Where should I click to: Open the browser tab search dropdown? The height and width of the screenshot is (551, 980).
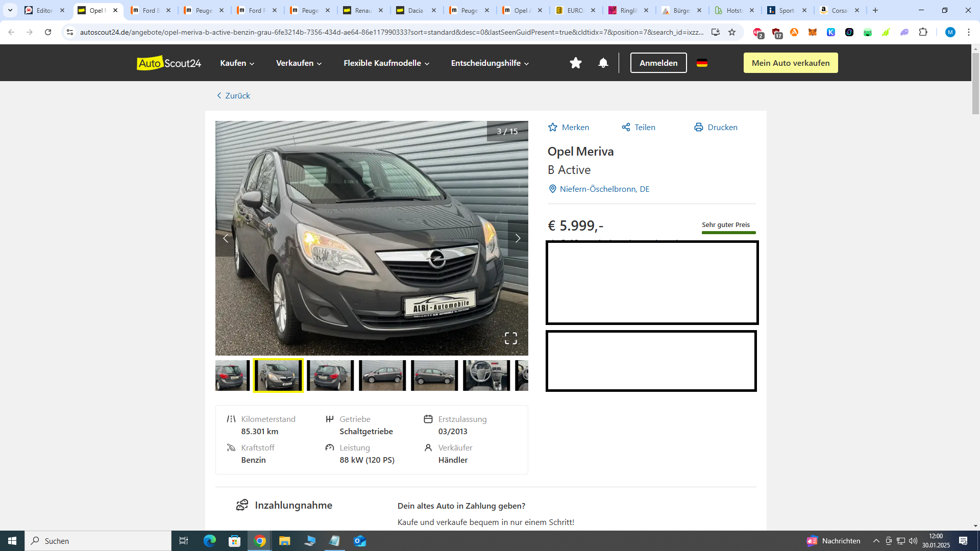(x=10, y=10)
